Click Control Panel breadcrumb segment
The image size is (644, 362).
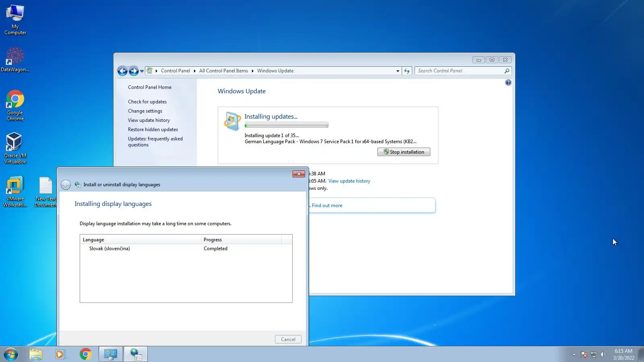point(175,71)
